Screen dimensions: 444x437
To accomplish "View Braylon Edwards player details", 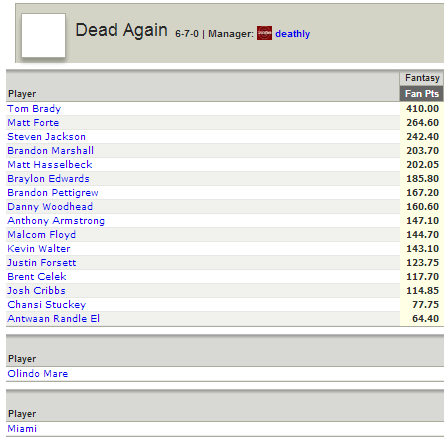I will [x=48, y=179].
